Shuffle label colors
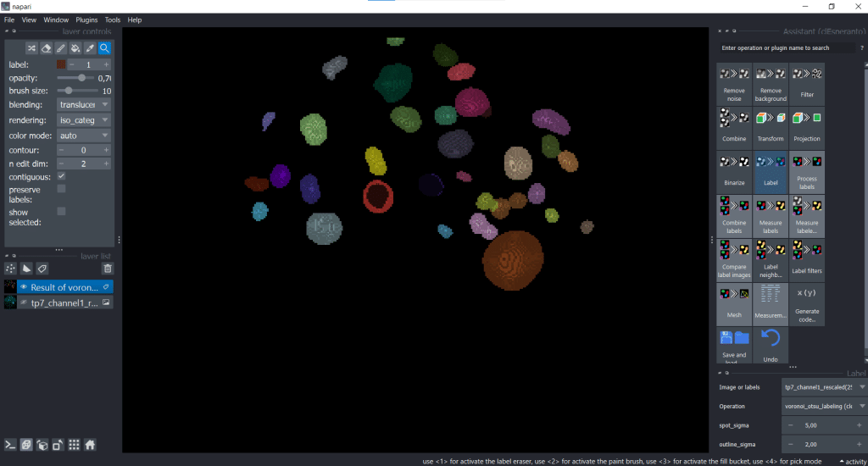Viewport: 868px width, 466px height. pos(31,48)
